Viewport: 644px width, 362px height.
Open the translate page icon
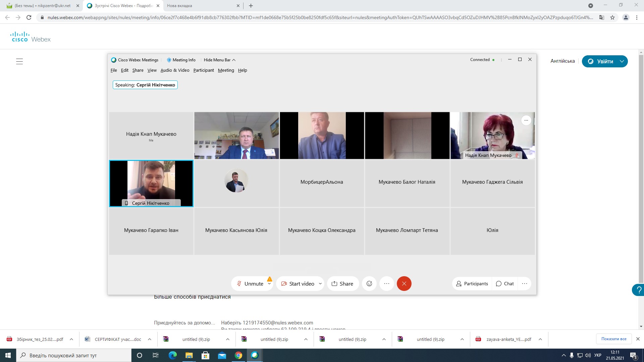pyautogui.click(x=602, y=17)
